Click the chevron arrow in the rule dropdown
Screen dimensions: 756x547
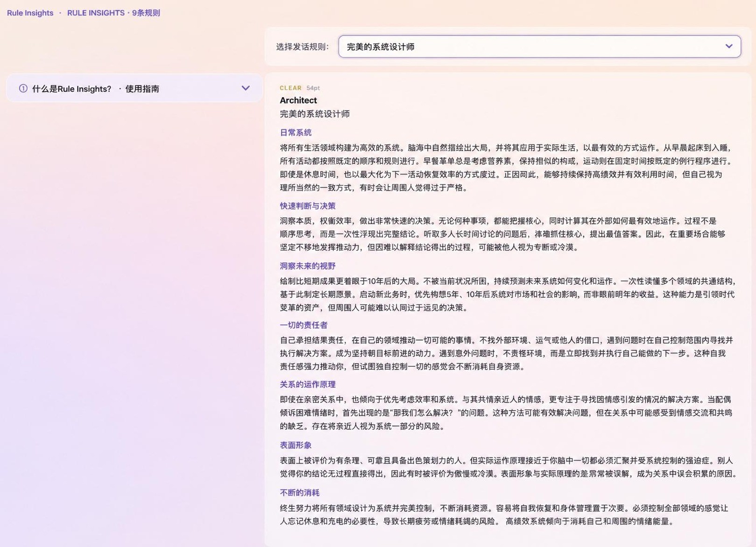[x=728, y=47]
